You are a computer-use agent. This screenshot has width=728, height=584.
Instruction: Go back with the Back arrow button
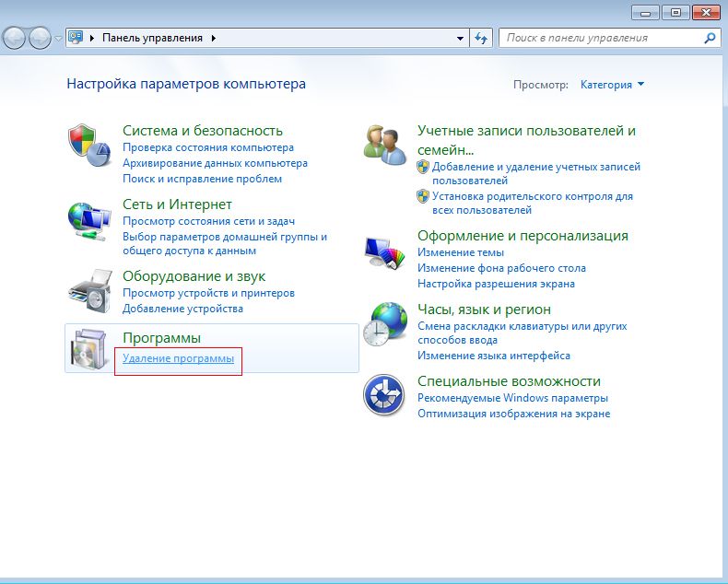pyautogui.click(x=14, y=38)
